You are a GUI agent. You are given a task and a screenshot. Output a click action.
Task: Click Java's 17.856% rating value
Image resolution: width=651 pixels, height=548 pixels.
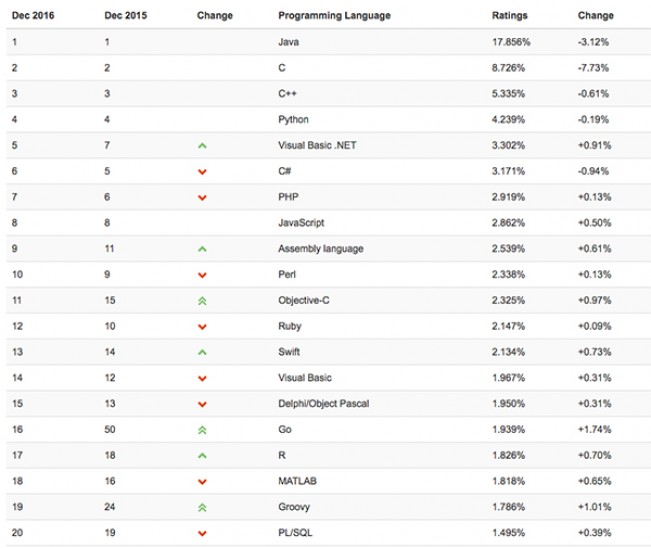[x=512, y=43]
